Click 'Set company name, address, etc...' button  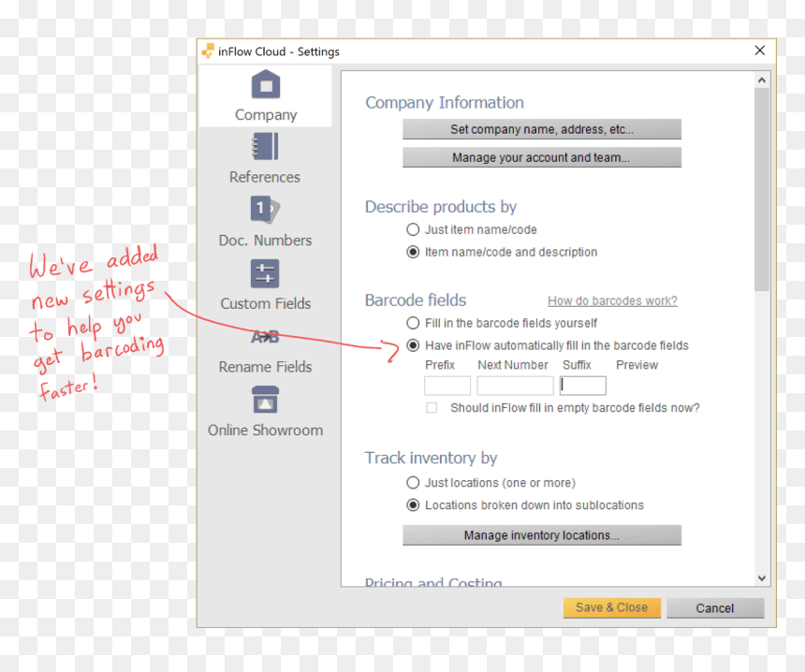[x=542, y=129]
